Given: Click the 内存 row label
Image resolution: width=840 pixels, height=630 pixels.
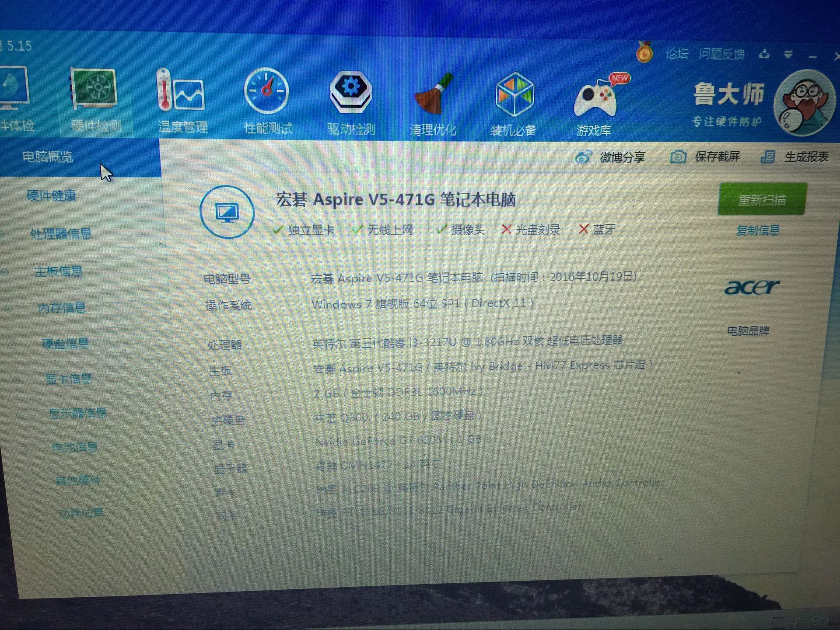Looking at the screenshot, I should 221,396.
